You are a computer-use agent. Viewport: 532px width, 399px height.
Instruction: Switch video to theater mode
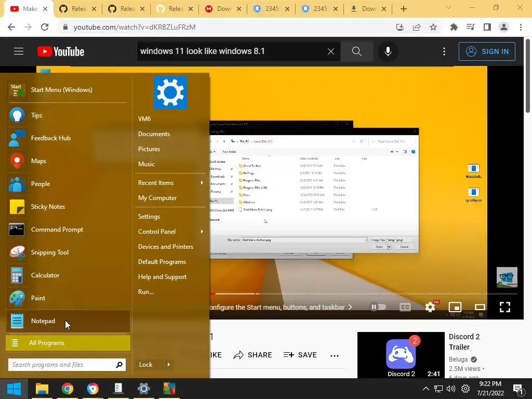480,307
